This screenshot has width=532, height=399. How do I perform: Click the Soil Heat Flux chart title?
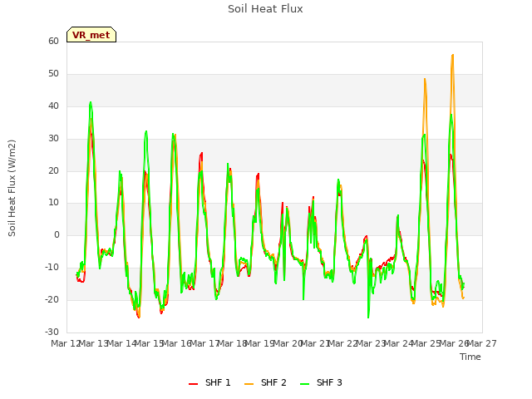[265, 9]
